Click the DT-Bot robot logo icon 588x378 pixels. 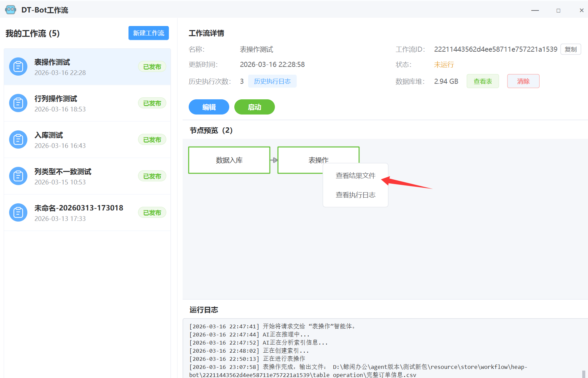pos(10,10)
